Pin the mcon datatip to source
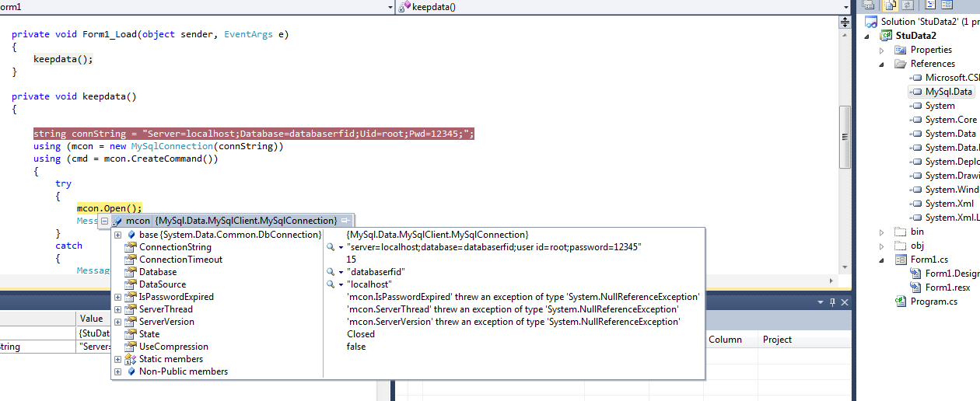Viewport: 980px width, 401px height. 346,221
